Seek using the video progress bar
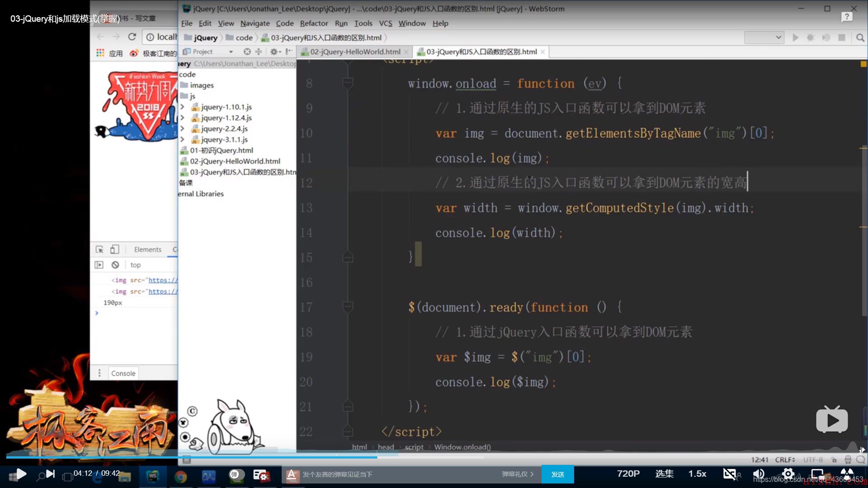Viewport: 868px width, 488px height. (x=434, y=457)
